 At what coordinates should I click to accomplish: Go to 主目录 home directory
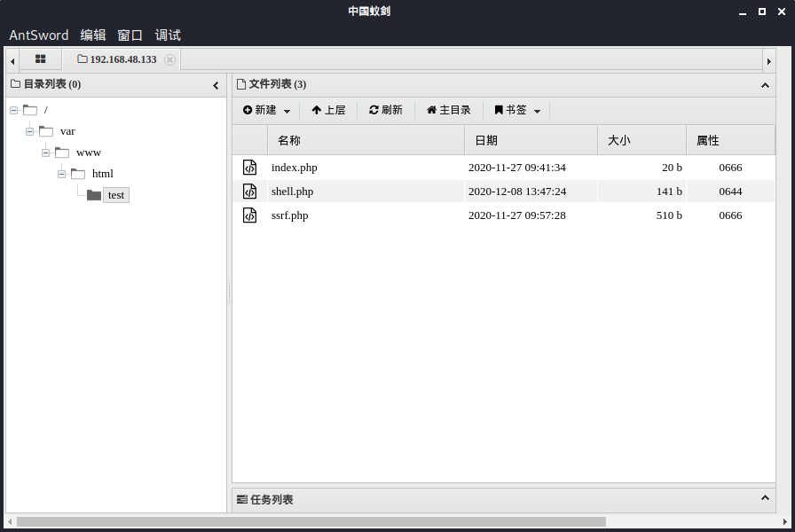click(x=449, y=110)
